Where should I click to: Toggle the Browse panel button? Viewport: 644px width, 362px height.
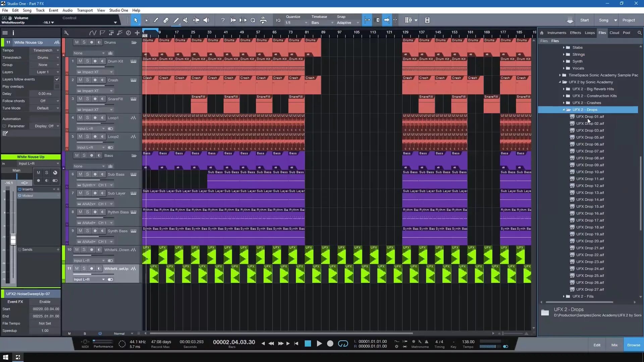633,345
